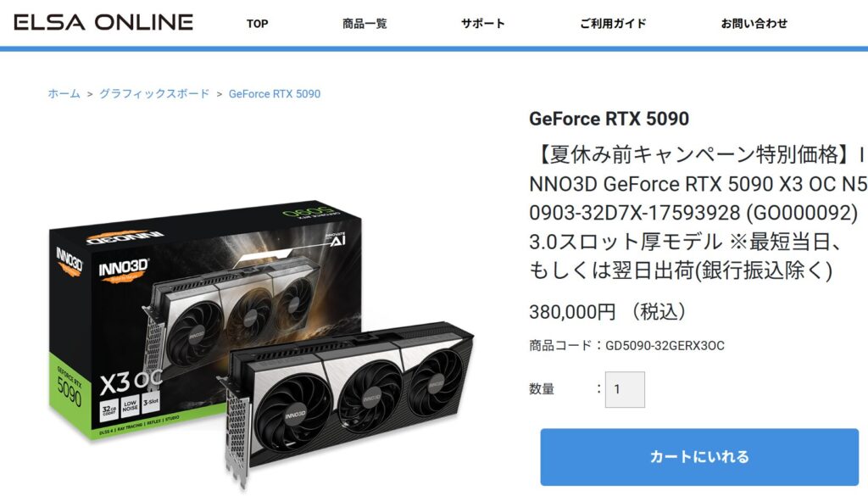Viewport: 868px width, 496px height.
Task: Open the TOP menu item
Action: click(x=258, y=24)
